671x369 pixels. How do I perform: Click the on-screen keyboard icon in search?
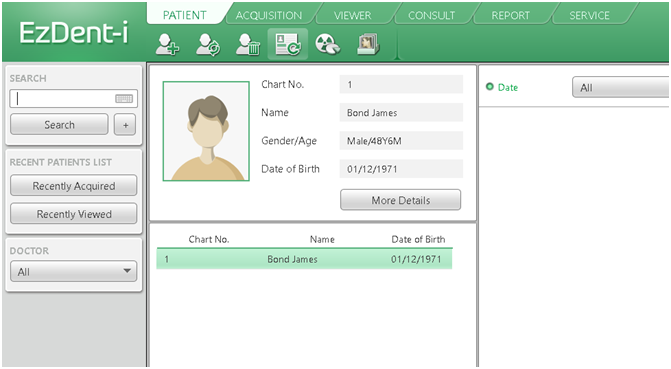124,99
